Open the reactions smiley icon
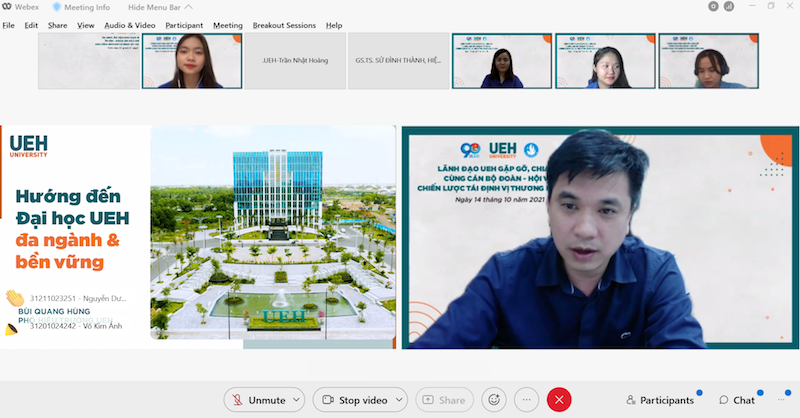 pyautogui.click(x=492, y=400)
